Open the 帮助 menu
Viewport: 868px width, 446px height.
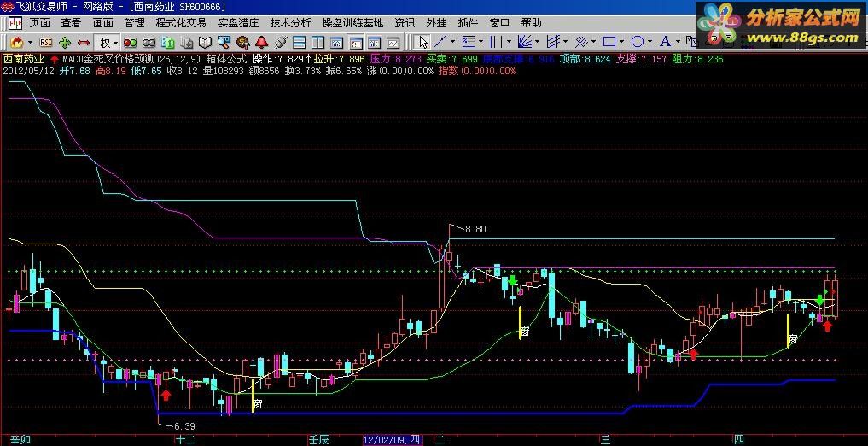tap(532, 23)
